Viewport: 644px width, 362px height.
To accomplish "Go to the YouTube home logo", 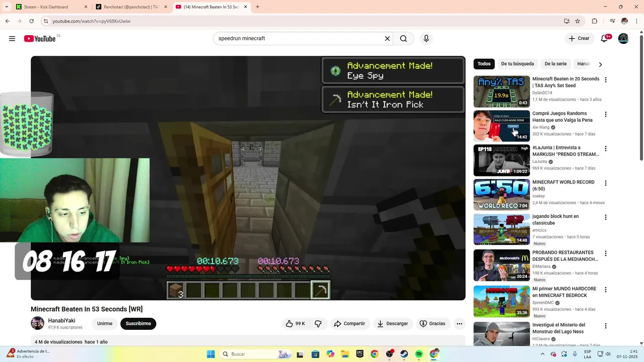I will [x=40, y=39].
